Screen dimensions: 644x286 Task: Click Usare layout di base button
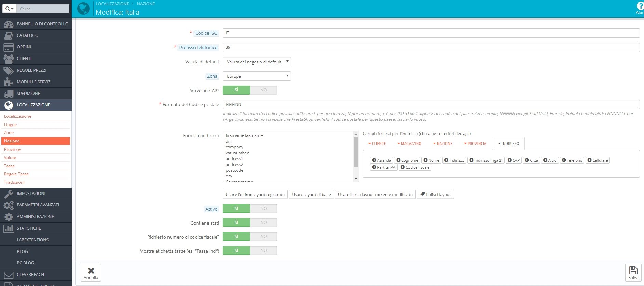pyautogui.click(x=311, y=195)
